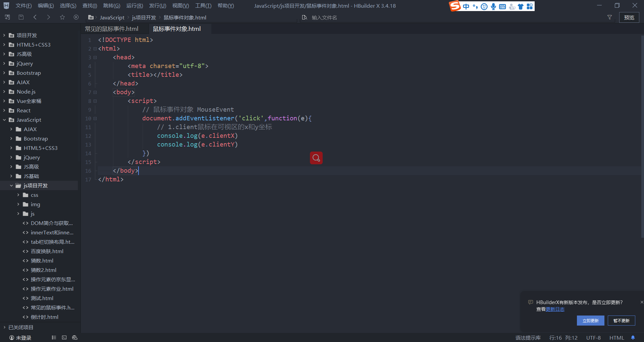Click the back navigation arrow icon

pyautogui.click(x=35, y=17)
